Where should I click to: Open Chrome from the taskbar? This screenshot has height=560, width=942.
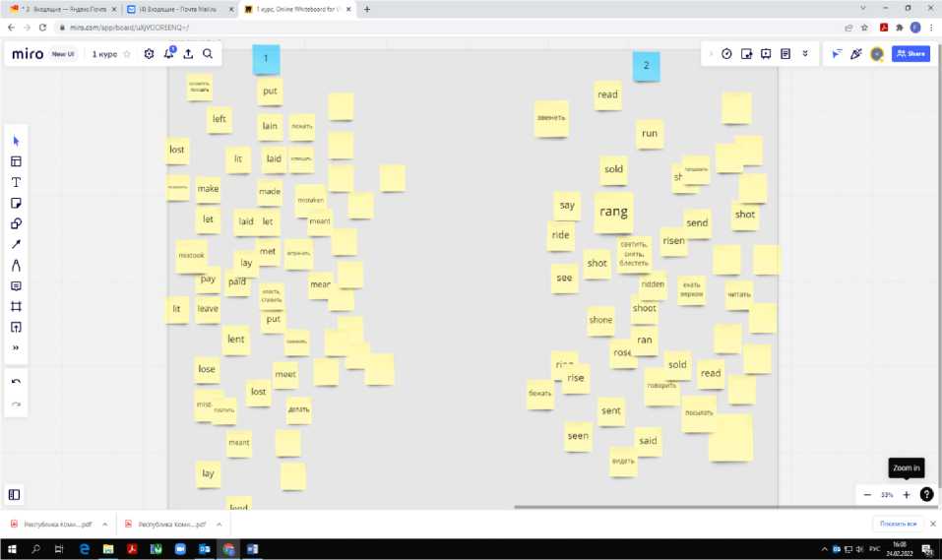[228, 549]
